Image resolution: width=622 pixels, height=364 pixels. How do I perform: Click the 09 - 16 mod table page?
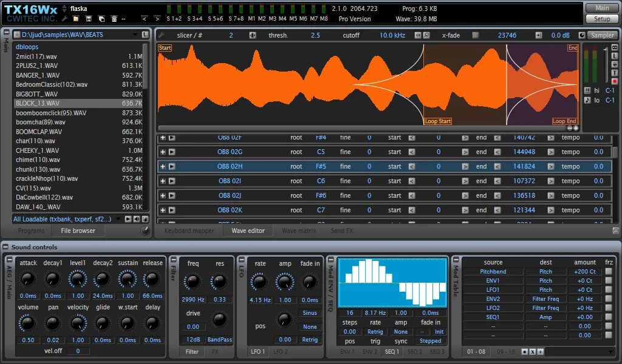[505, 352]
